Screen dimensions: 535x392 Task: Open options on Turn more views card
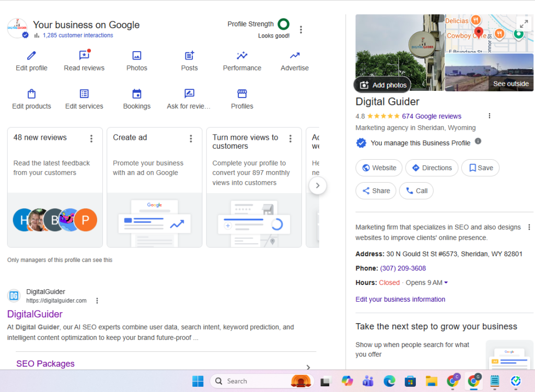point(290,138)
